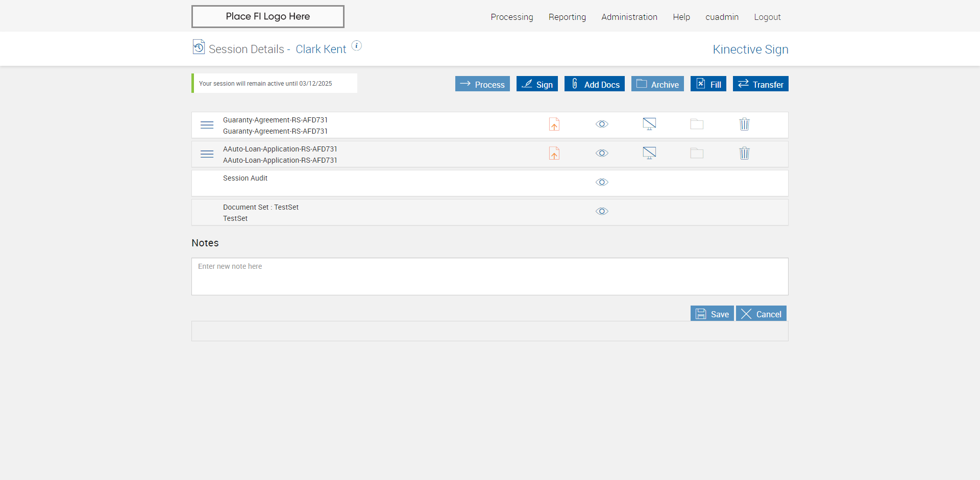
Task: Delete Guaranty-Agreement-RS-AFD731 with trash icon
Action: (744, 124)
